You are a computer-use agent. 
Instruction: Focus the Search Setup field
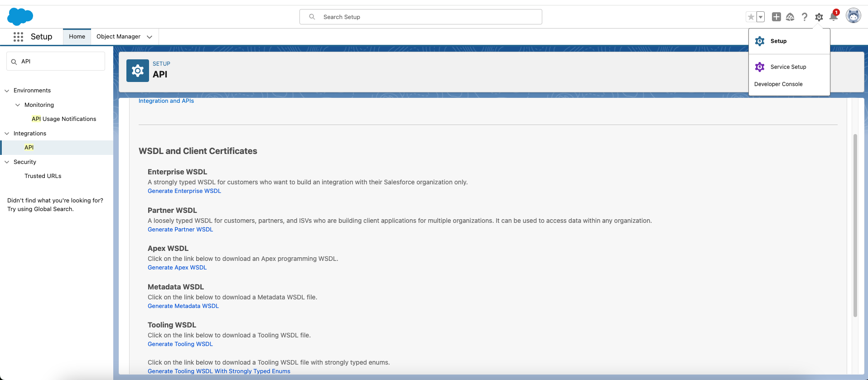click(421, 17)
